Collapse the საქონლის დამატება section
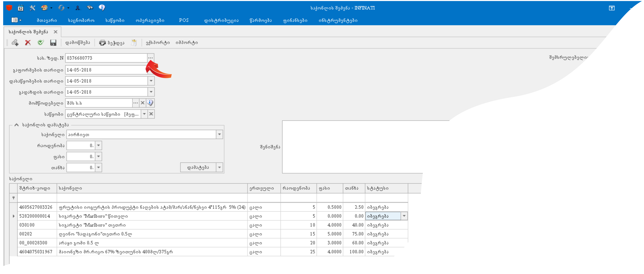Image resolution: width=644 pixels, height=274 pixels. pos(17,125)
